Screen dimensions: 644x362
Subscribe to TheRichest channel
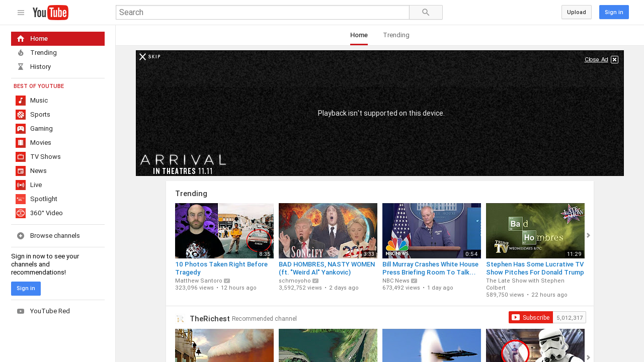tap(531, 317)
